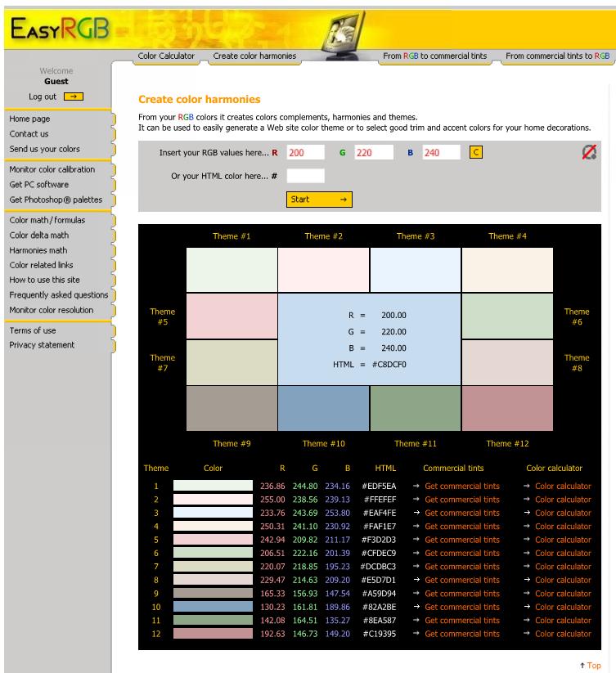Click the EasyRGB logo
Screen dimensions: 616x673
[x=59, y=29]
